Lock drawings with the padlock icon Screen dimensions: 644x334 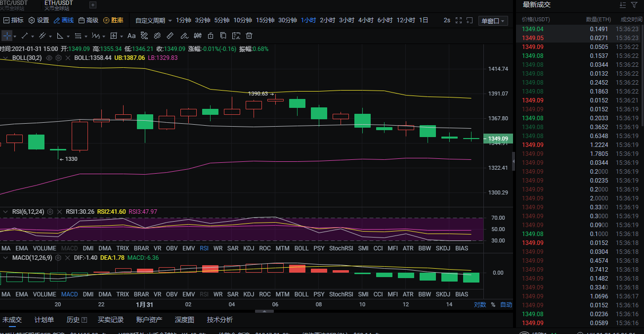coord(211,36)
